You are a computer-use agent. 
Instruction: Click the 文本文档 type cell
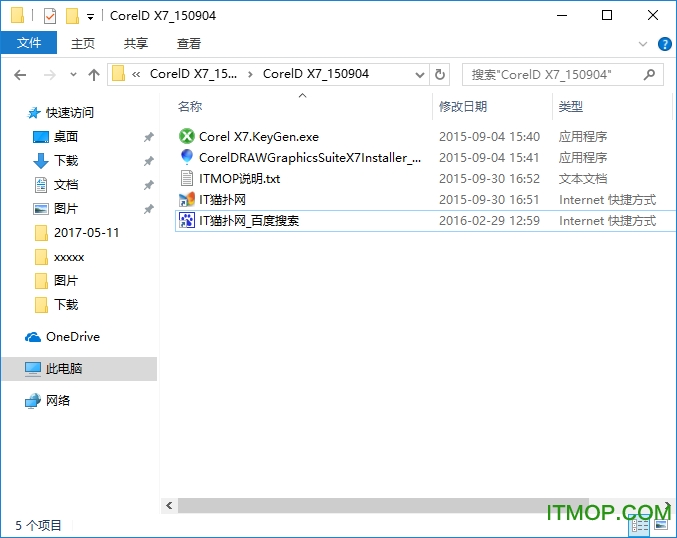click(x=583, y=179)
